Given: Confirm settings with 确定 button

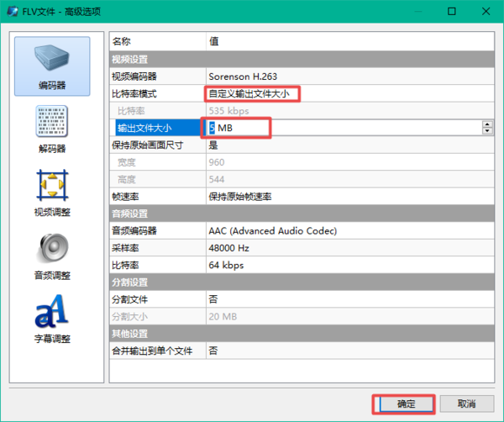Looking at the screenshot, I should click(x=406, y=404).
